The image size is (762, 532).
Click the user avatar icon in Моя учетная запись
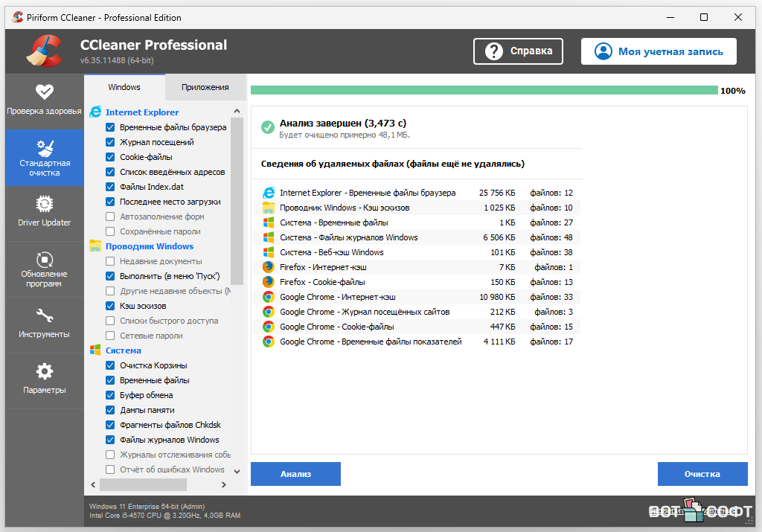(x=603, y=51)
